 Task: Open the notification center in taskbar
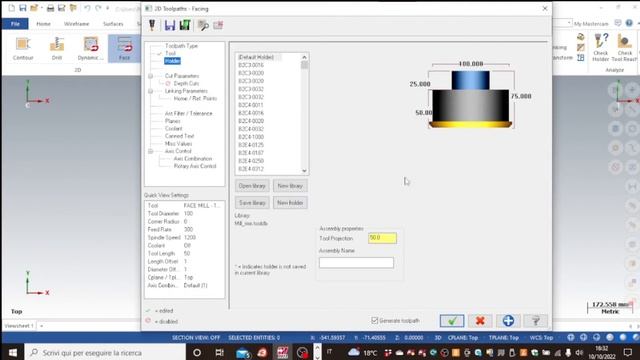pos(628,353)
